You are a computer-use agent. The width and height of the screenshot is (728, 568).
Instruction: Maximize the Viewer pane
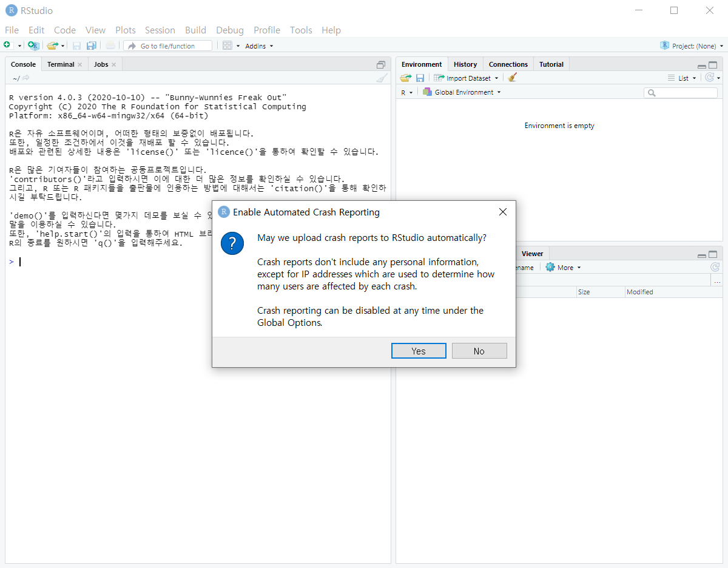[x=713, y=254]
